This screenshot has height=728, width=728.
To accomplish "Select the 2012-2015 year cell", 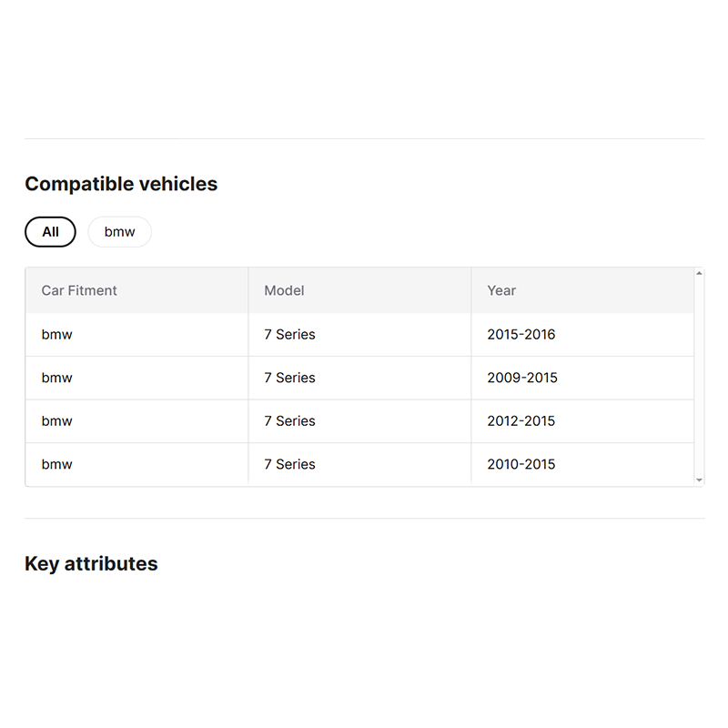I will [521, 420].
